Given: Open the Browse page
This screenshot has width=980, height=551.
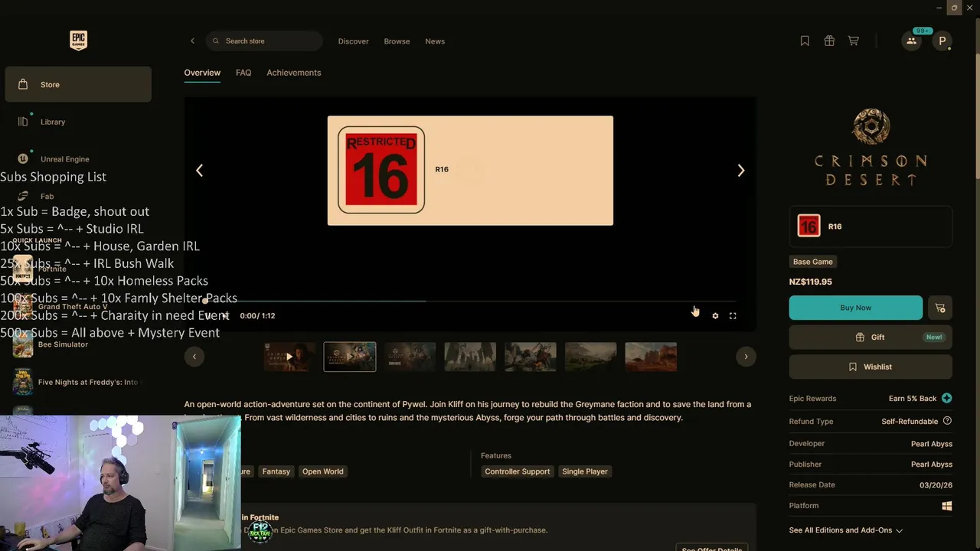Looking at the screenshot, I should (397, 41).
